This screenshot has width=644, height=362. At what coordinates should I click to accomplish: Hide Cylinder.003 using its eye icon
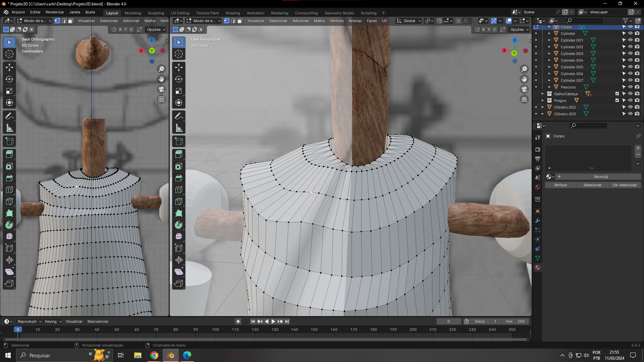coord(630,54)
